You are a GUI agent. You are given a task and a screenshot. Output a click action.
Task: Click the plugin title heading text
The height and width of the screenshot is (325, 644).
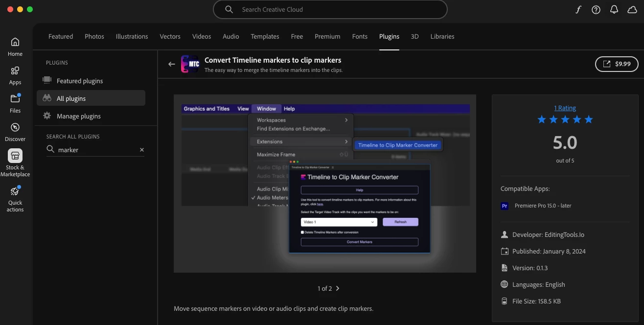pyautogui.click(x=273, y=60)
